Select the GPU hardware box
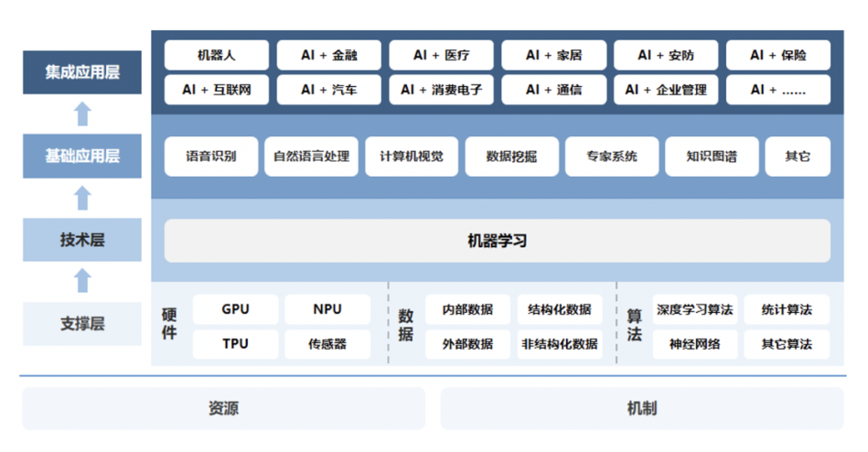The width and height of the screenshot is (868, 452). [235, 309]
